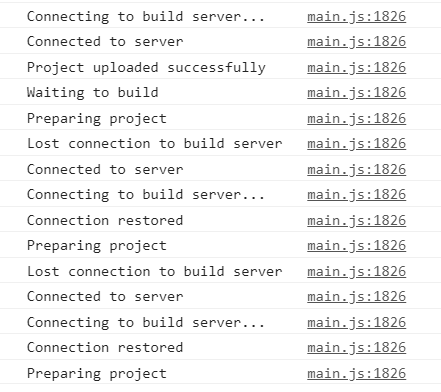The height and width of the screenshot is (392, 441).
Task: Open source link for last 'Connection restored' entry
Action: (x=356, y=347)
